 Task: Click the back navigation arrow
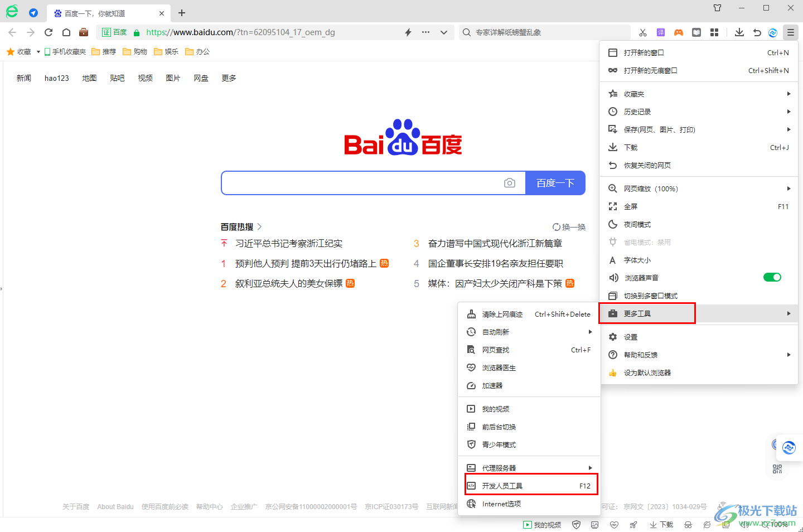tap(12, 32)
